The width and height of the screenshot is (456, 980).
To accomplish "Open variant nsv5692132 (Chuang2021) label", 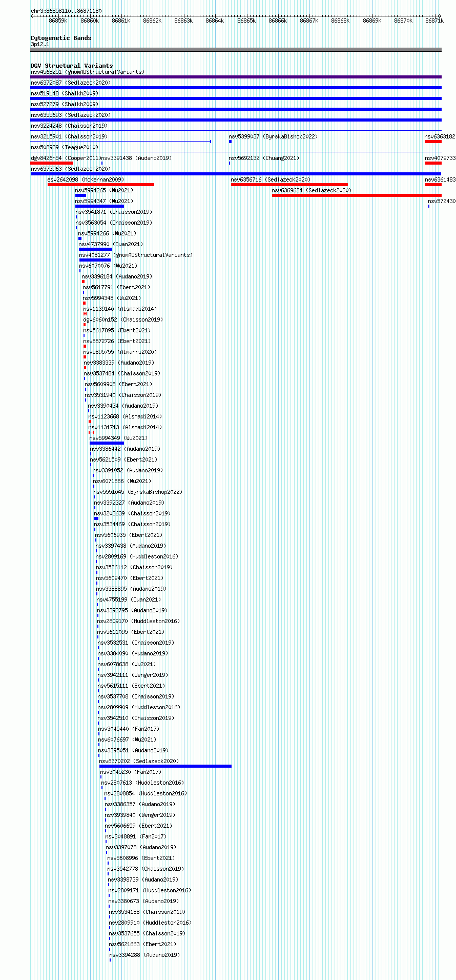I will coord(264,158).
